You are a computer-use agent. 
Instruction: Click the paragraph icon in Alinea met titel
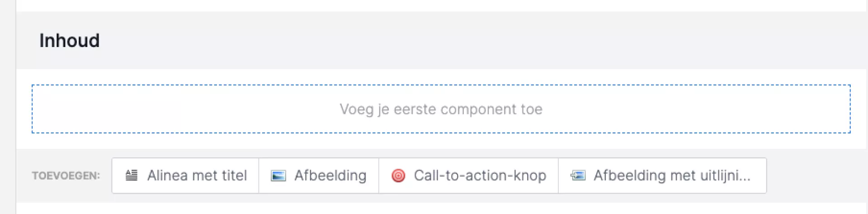tap(132, 176)
